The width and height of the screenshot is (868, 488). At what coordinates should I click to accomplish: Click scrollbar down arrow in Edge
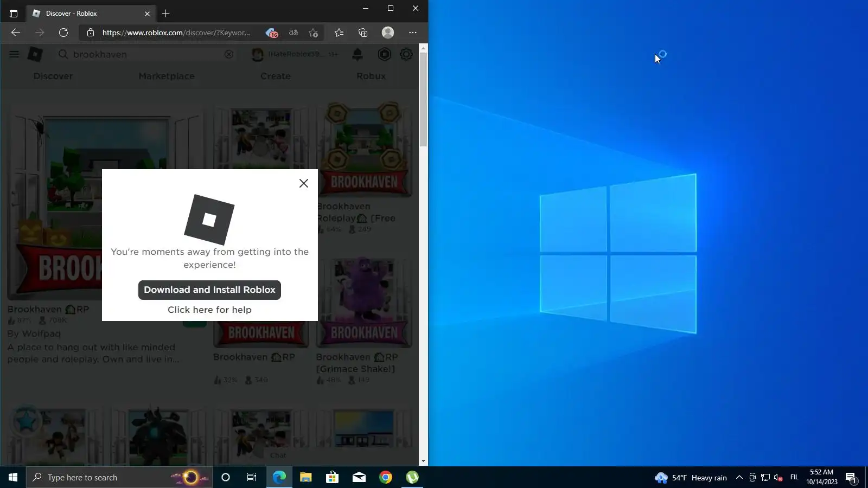pyautogui.click(x=424, y=461)
